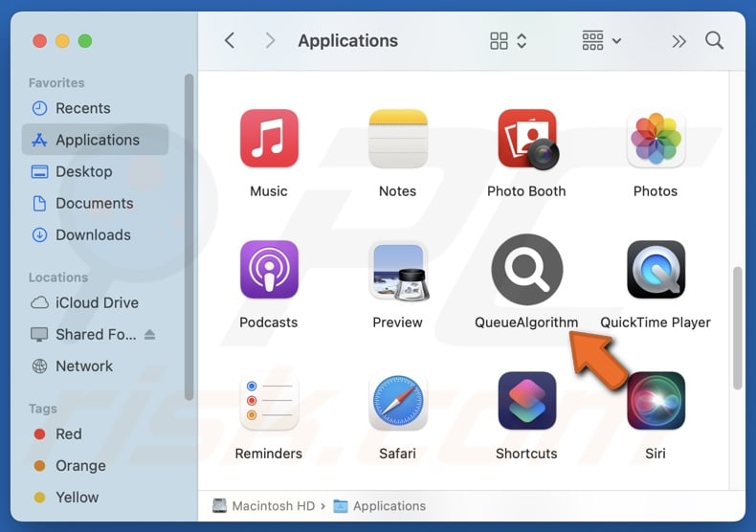The width and height of the screenshot is (756, 532).
Task: Open the Music app icon
Action: [x=269, y=139]
